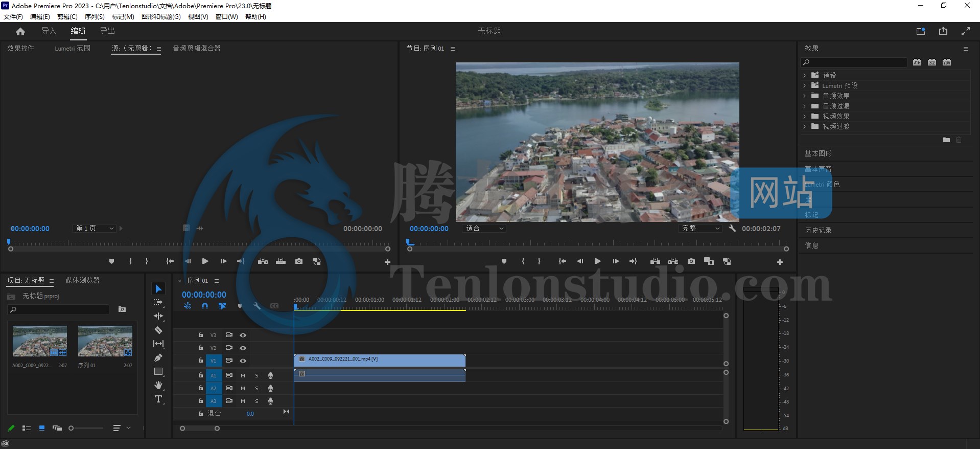
Task: Switch to the Lumetri 范围 tab
Action: (73, 48)
